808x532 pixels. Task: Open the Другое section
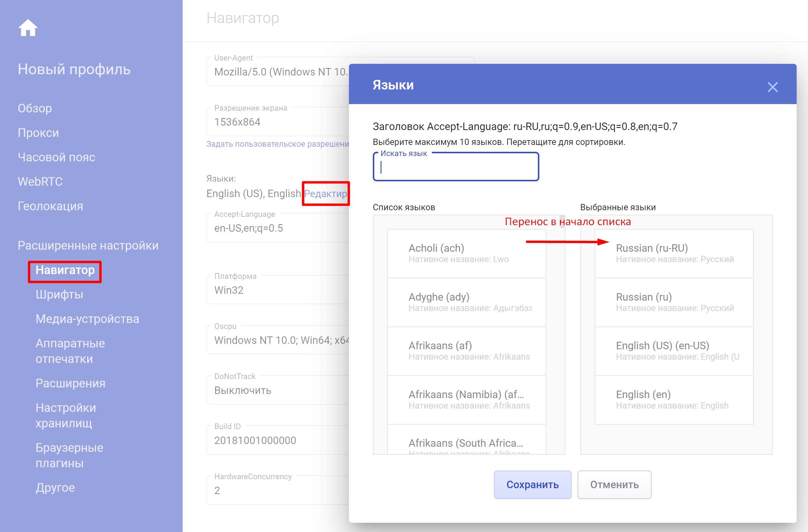click(x=55, y=488)
